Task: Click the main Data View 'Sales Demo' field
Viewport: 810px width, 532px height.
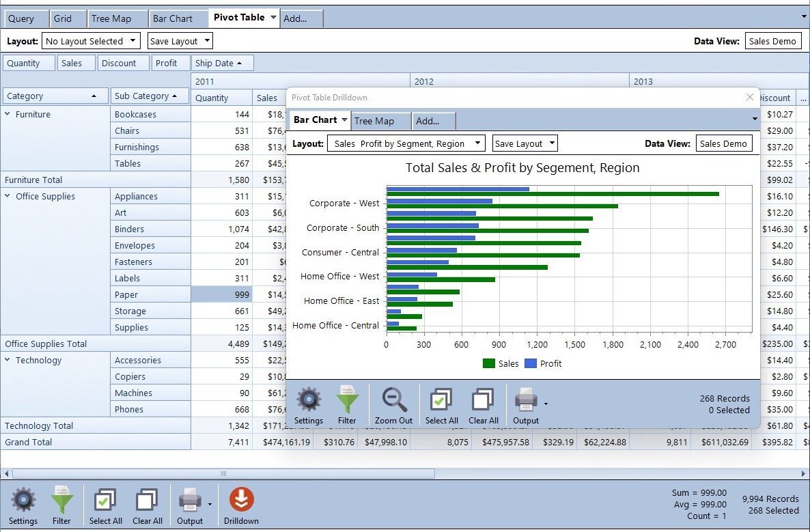Action: tap(772, 41)
